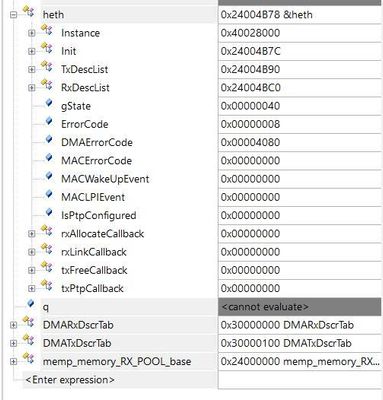Image resolution: width=383 pixels, height=400 pixels.
Task: Expand the RxDescList member
Action: pyautogui.click(x=31, y=88)
